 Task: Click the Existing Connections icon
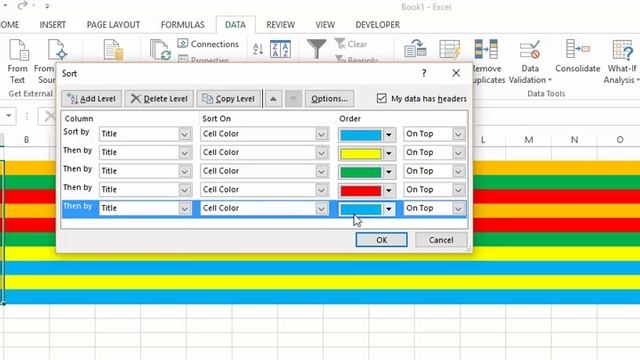[x=113, y=50]
